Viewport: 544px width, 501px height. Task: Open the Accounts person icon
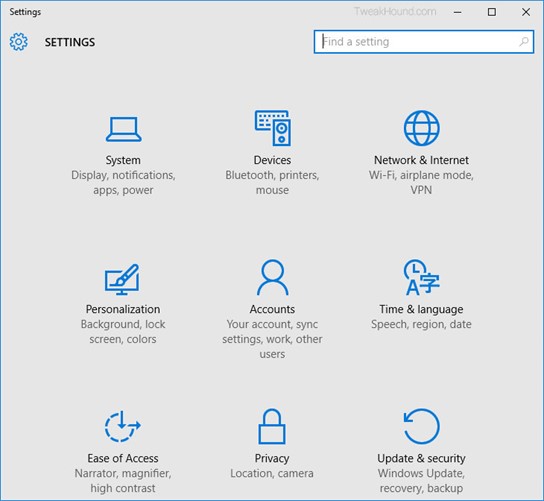coord(273,277)
